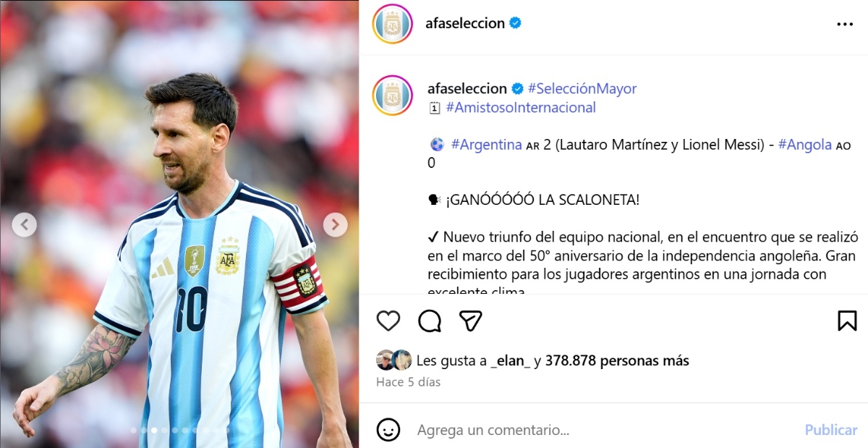Open the #AmistosoInternacional hashtag
Image resolution: width=868 pixels, height=448 pixels.
(521, 108)
